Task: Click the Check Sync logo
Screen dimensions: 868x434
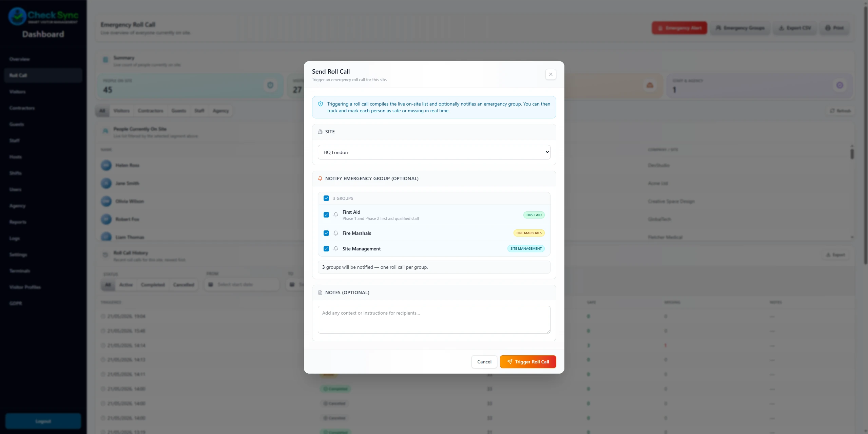Action: click(x=43, y=16)
